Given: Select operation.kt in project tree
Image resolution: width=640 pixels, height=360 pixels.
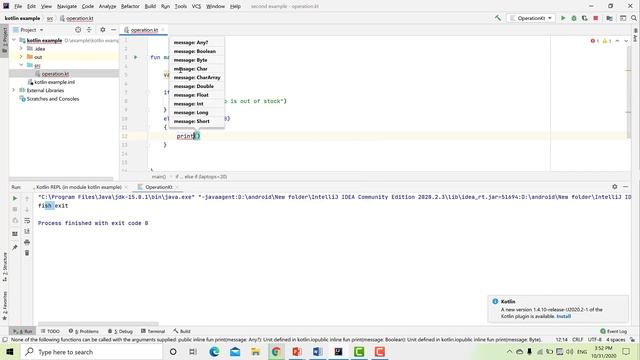Looking at the screenshot, I should 55,74.
